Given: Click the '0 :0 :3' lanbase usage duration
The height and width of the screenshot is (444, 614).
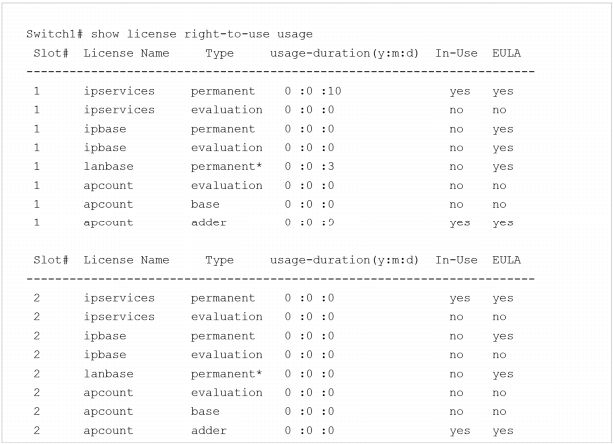Looking at the screenshot, I should 309,166.
